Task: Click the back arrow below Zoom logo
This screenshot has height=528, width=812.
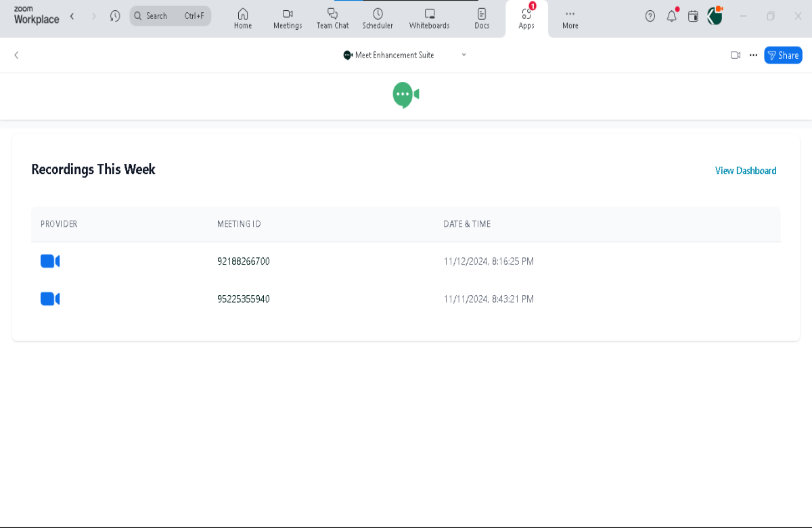Action: (16, 56)
